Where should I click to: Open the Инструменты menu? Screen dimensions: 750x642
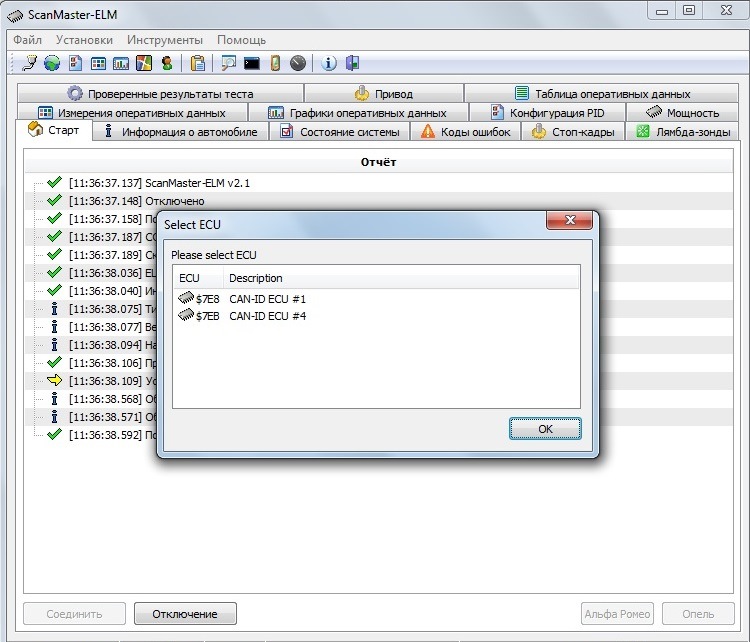(x=165, y=40)
